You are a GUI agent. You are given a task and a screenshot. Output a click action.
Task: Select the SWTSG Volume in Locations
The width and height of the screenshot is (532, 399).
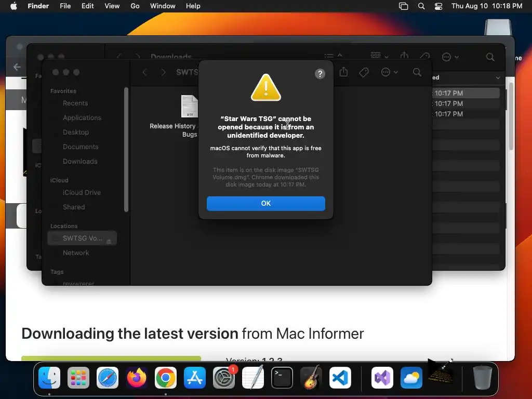click(x=82, y=238)
